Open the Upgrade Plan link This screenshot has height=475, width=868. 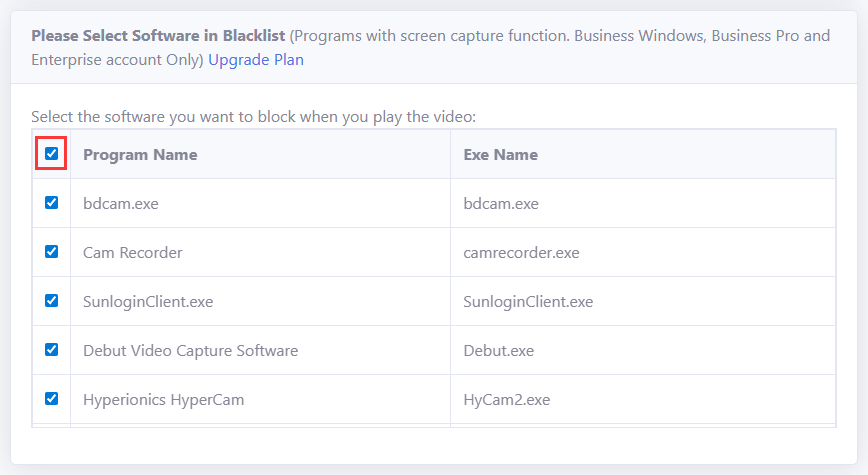coord(256,60)
